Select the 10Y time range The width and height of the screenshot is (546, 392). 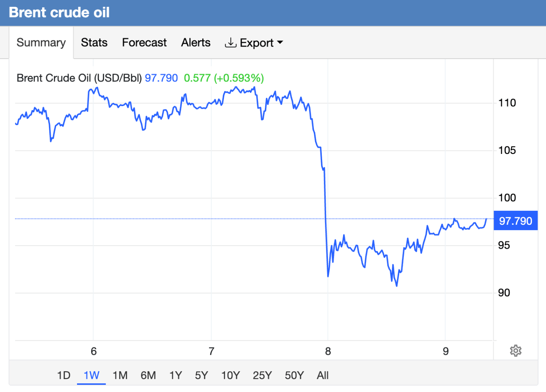point(231,375)
